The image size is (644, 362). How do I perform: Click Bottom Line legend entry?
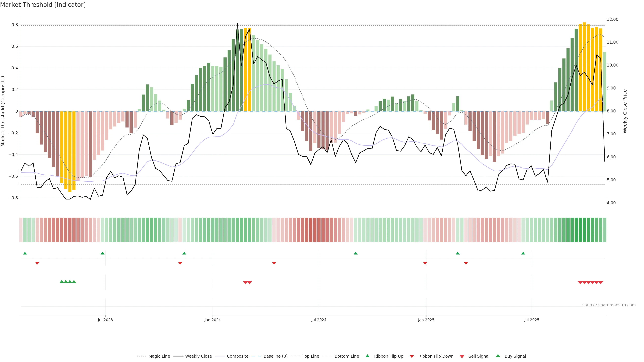point(346,356)
